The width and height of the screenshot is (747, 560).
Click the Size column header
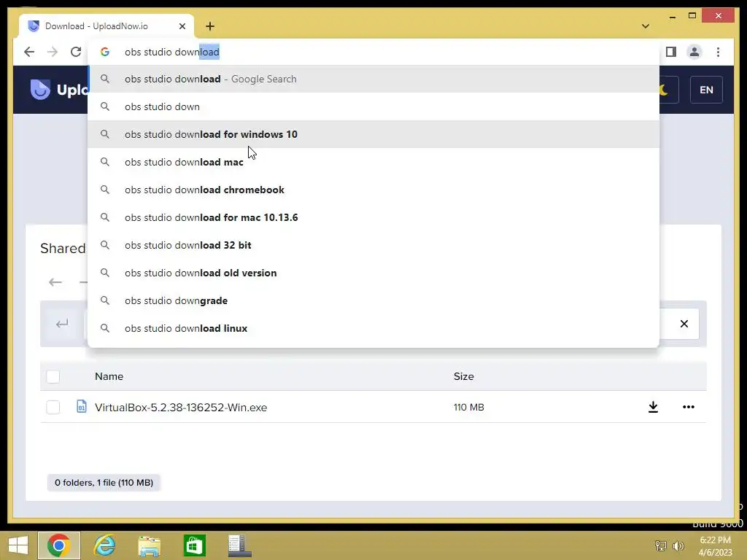click(x=463, y=376)
